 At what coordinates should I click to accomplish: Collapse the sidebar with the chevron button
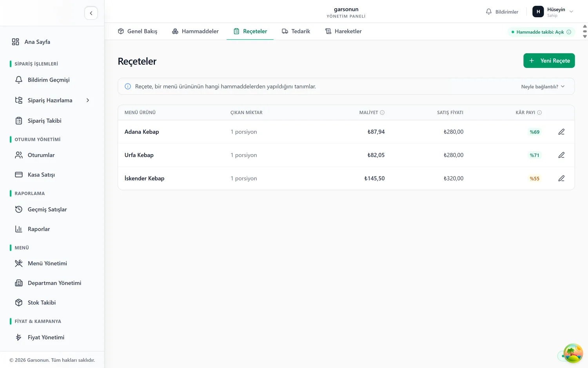(x=91, y=13)
